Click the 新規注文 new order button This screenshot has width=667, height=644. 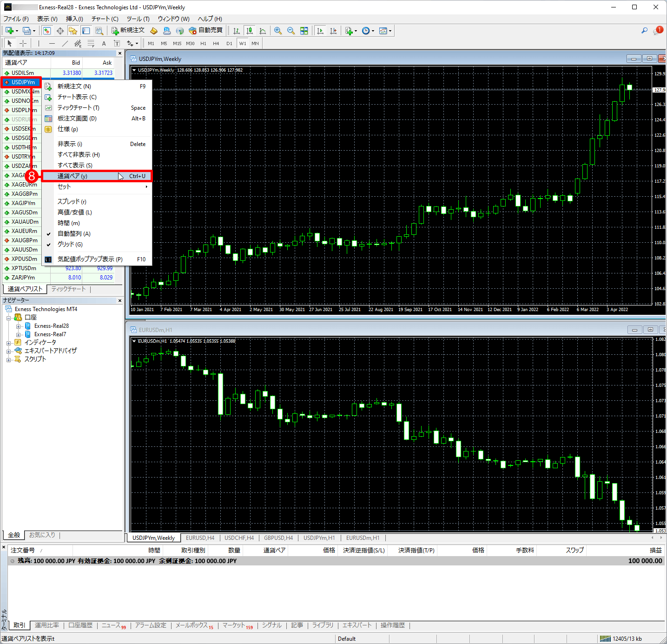pyautogui.click(x=128, y=31)
